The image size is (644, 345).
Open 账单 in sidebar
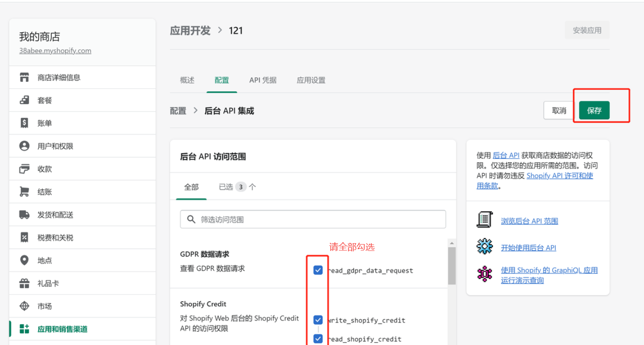(82, 123)
